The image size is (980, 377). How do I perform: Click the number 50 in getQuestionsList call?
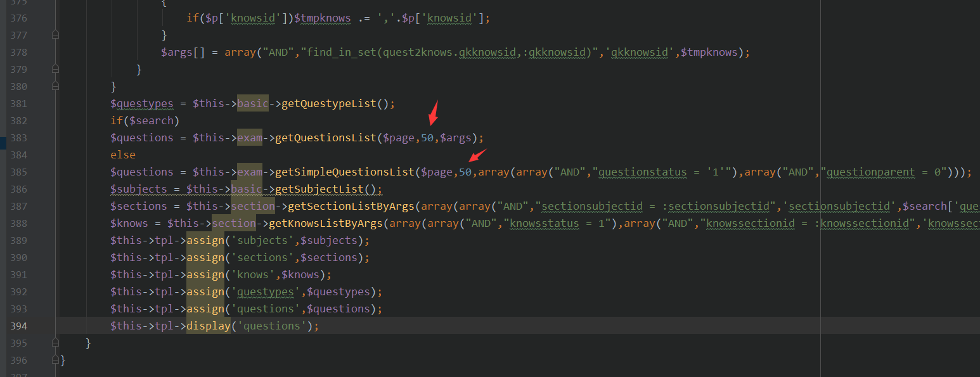pyautogui.click(x=427, y=137)
